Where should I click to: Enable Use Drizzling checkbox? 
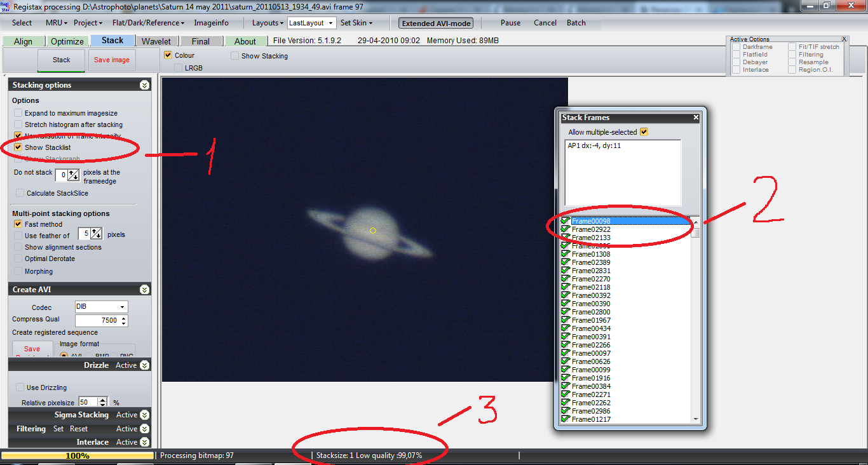[20, 387]
